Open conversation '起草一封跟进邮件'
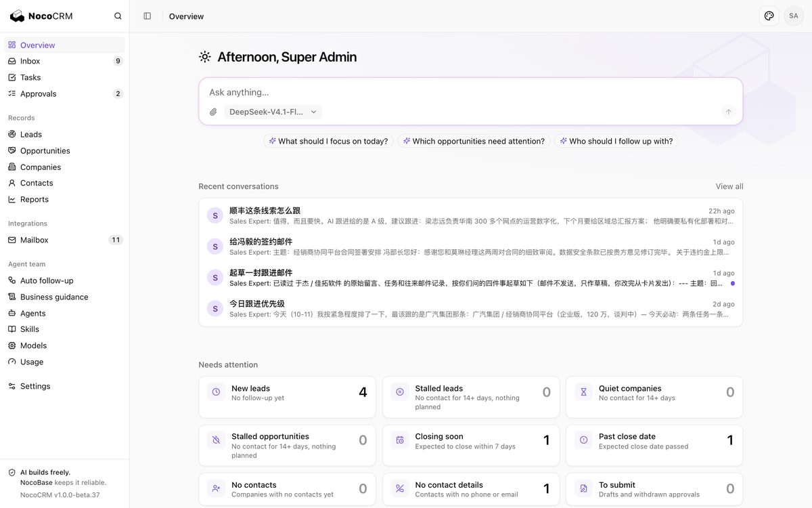The height and width of the screenshot is (508, 812). 470,278
